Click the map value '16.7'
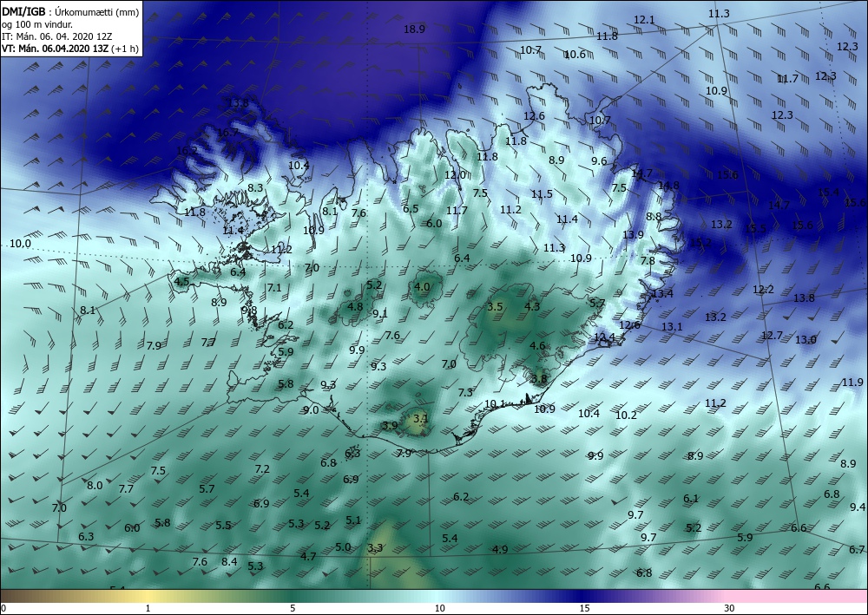Screen dimensions: 868x615 pos(227,133)
